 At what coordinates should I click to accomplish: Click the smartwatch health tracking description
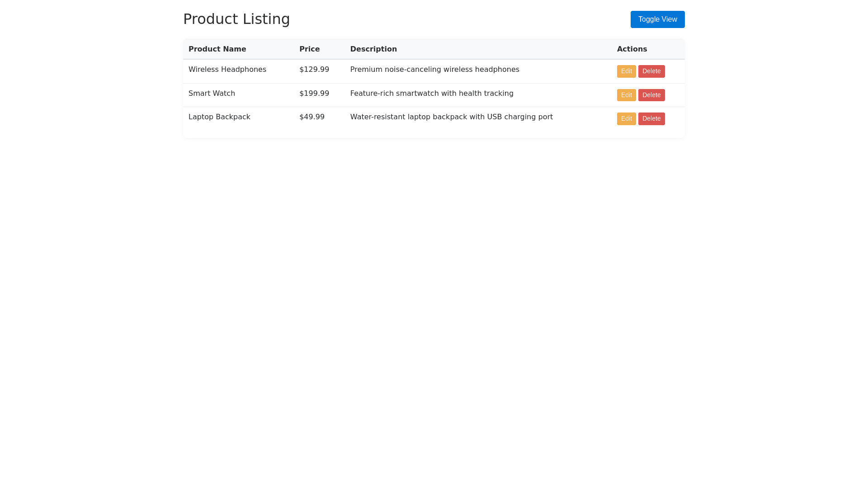coord(431,94)
